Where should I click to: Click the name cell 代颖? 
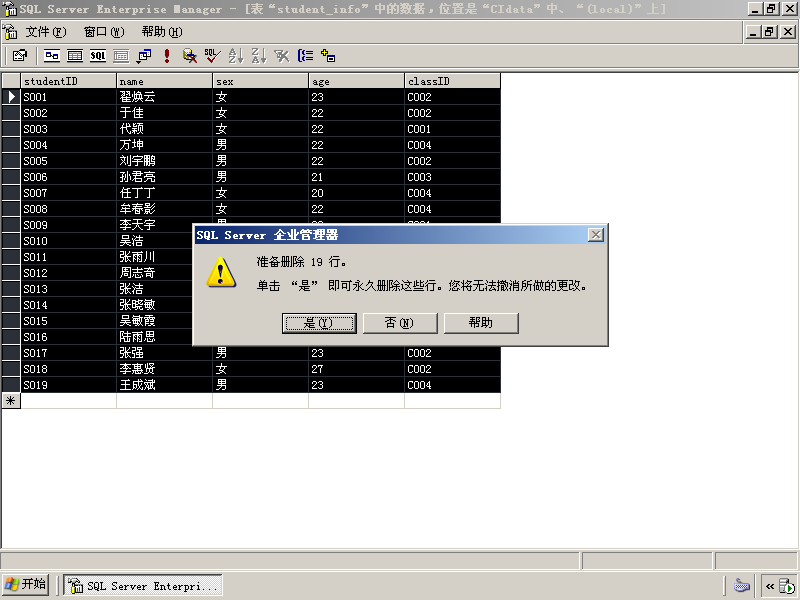click(x=164, y=129)
